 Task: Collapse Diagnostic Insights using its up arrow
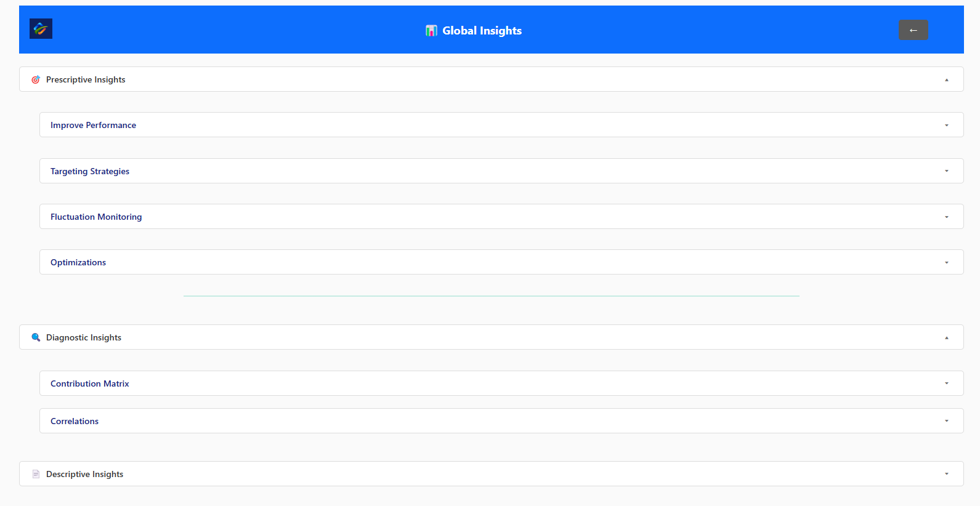947,338
